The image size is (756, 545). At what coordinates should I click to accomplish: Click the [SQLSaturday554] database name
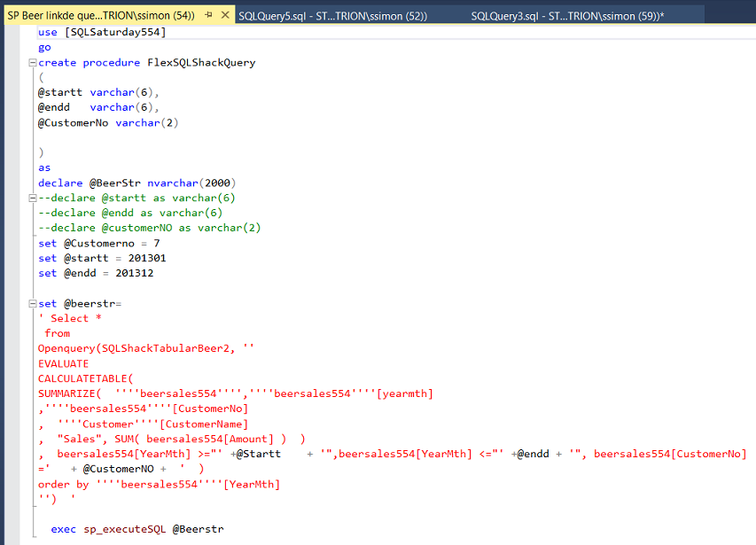(115, 32)
